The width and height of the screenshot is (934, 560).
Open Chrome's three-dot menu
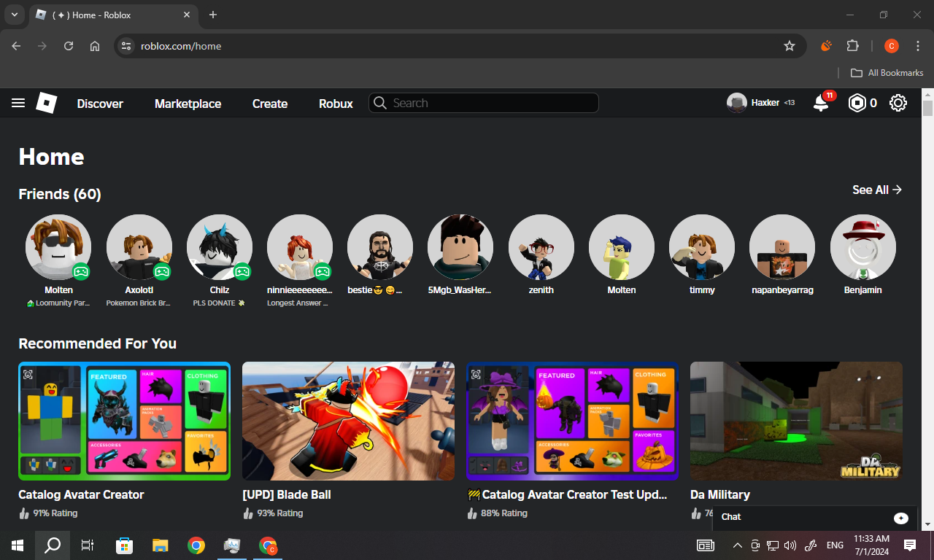918,46
